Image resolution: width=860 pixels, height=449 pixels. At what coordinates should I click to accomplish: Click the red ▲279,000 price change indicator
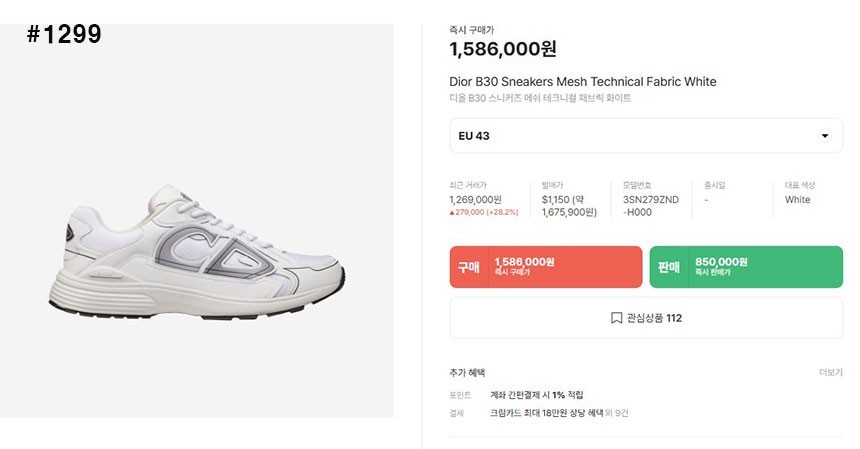(x=483, y=213)
